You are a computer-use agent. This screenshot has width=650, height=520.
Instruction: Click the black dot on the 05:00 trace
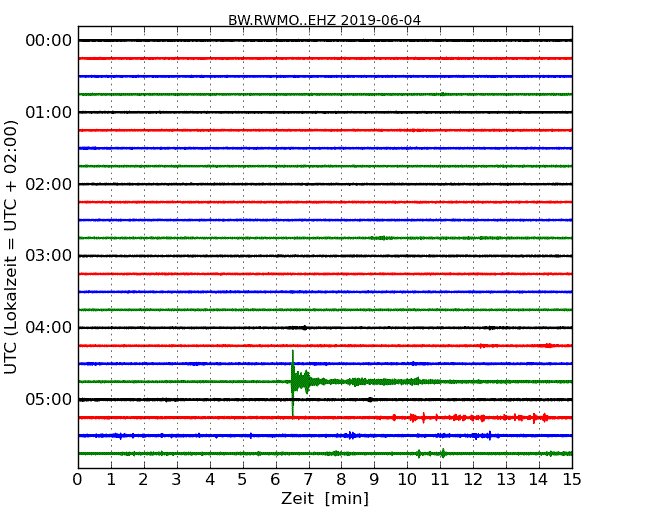click(x=370, y=400)
